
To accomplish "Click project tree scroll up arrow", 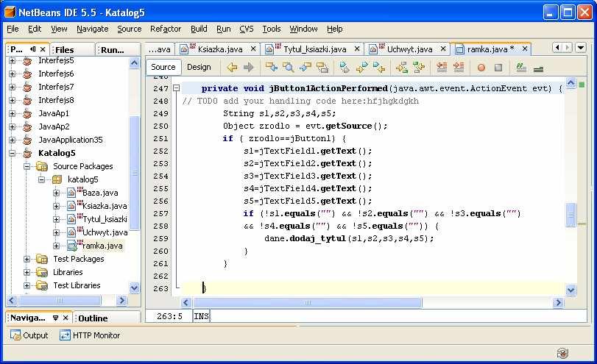I will click(x=135, y=63).
